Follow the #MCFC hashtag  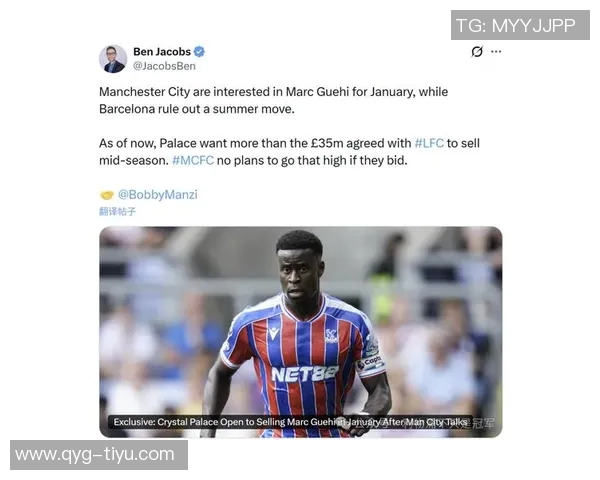pyautogui.click(x=193, y=160)
